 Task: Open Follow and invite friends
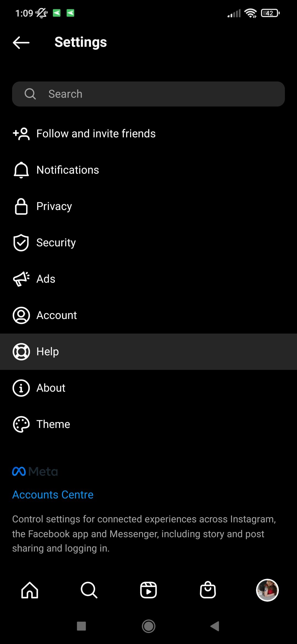96,134
